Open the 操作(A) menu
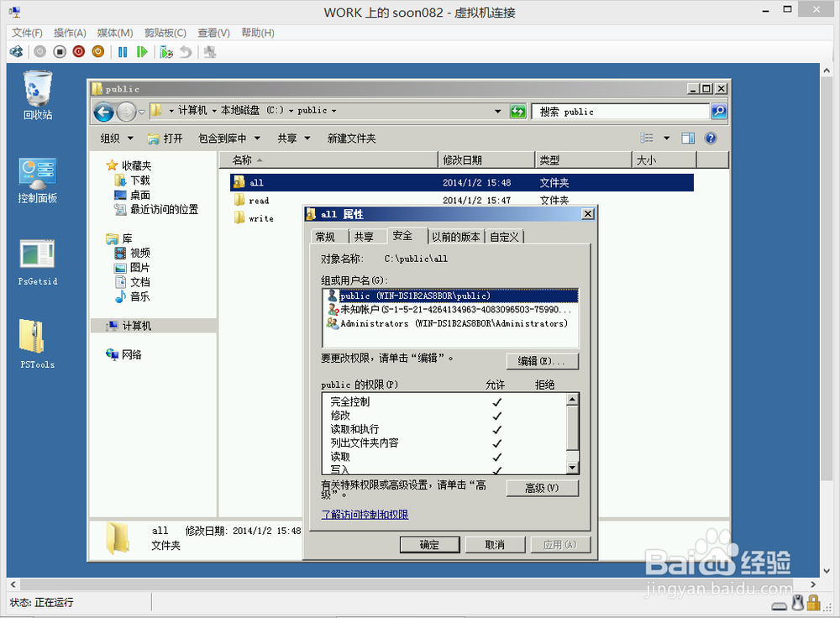840x618 pixels. [71, 33]
